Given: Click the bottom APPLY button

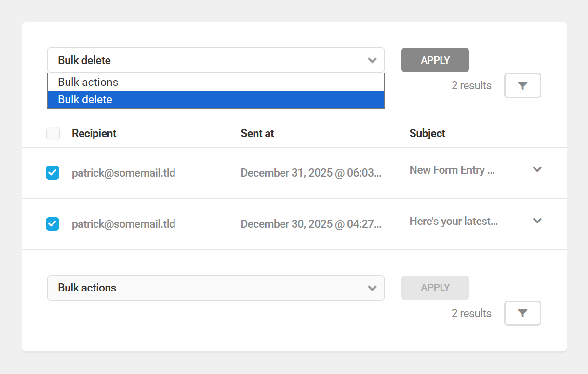Looking at the screenshot, I should [x=435, y=288].
